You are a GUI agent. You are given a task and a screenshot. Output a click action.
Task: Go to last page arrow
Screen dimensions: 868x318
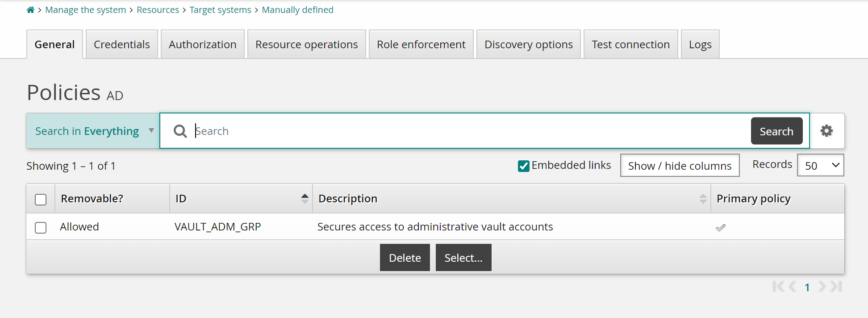(x=837, y=287)
